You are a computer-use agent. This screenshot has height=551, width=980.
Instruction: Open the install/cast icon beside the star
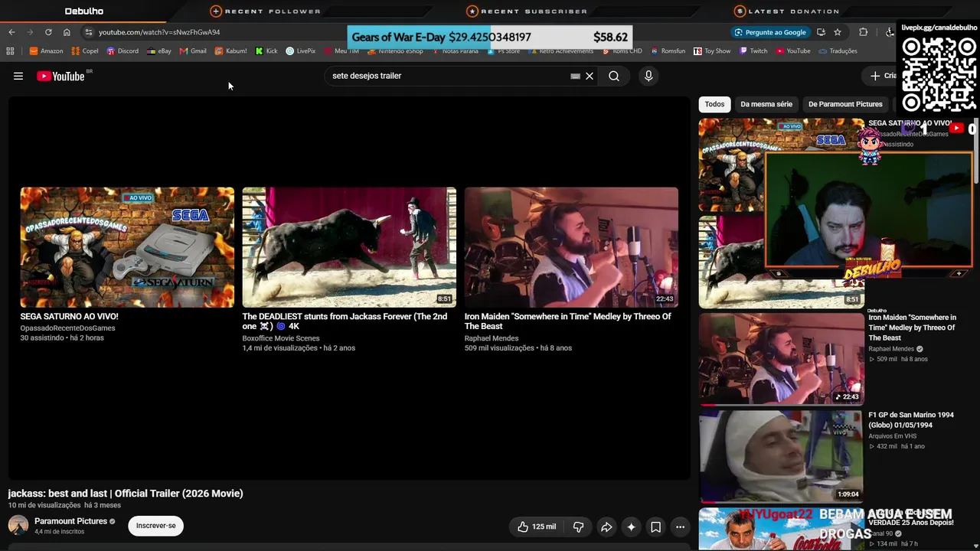click(821, 32)
